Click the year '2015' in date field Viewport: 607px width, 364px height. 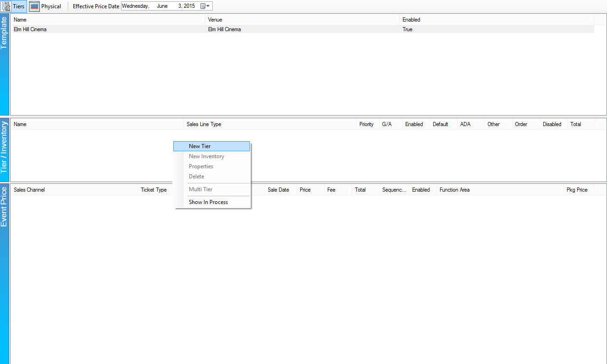189,6
